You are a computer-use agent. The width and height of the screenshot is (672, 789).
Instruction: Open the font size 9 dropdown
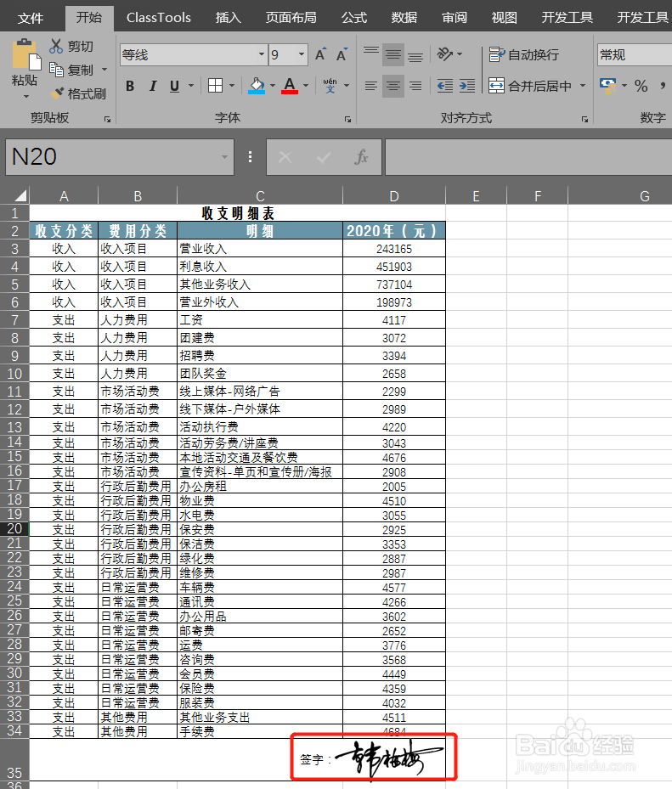point(302,54)
